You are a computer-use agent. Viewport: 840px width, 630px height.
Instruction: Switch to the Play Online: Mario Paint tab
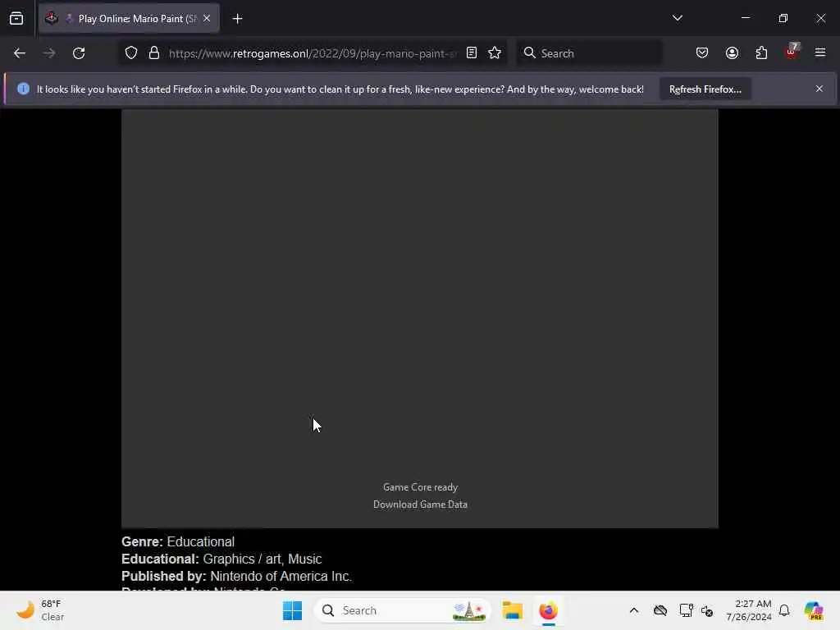pyautogui.click(x=129, y=19)
